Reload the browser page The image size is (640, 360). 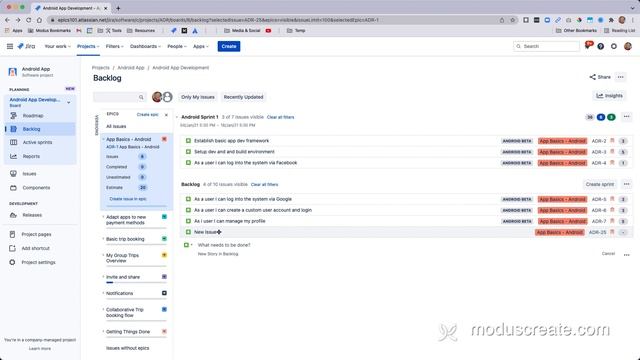(29, 20)
